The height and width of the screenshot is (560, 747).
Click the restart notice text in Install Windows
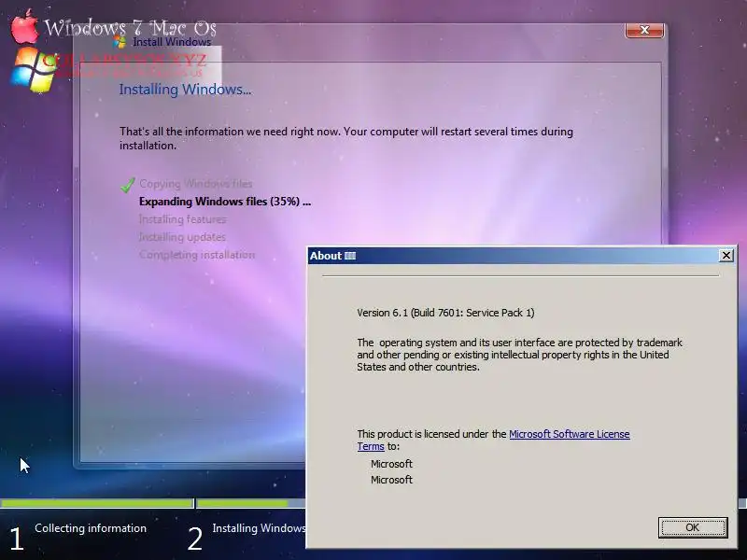(x=346, y=138)
